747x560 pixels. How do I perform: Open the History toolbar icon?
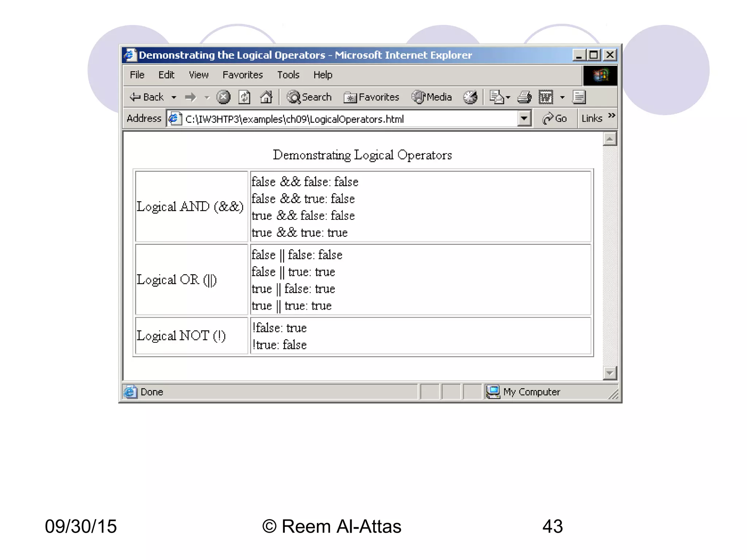click(470, 97)
